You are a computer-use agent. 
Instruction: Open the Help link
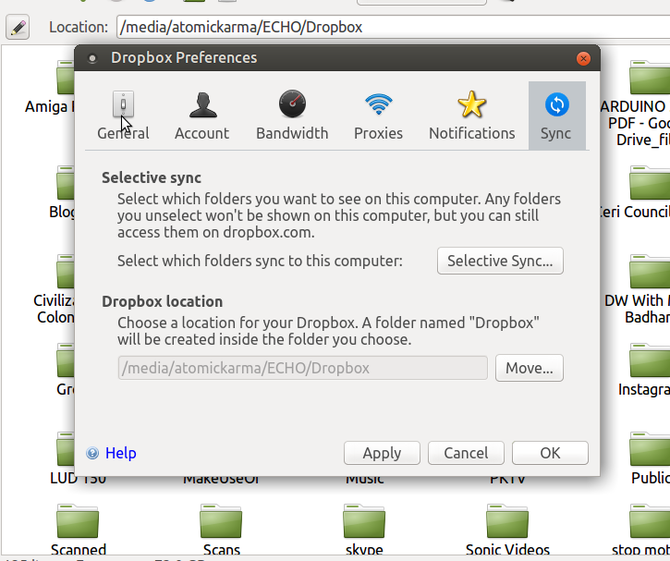(x=121, y=453)
